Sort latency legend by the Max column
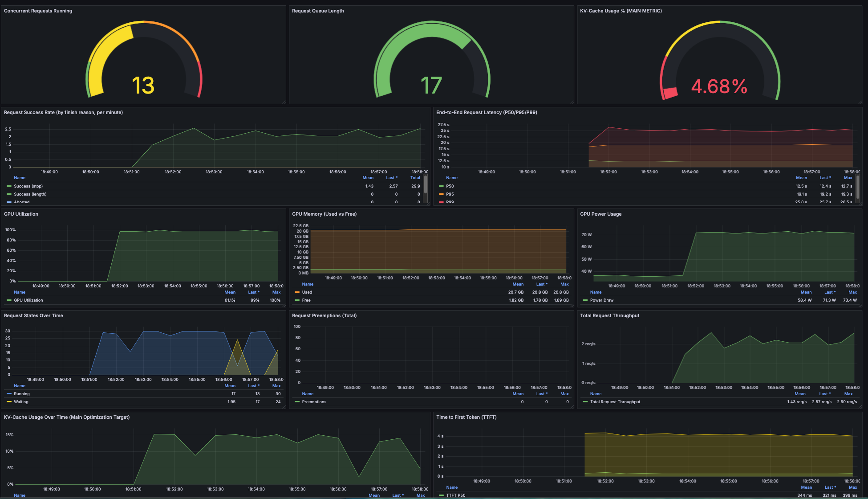Viewport: 868px width, 499px height. 848,177
